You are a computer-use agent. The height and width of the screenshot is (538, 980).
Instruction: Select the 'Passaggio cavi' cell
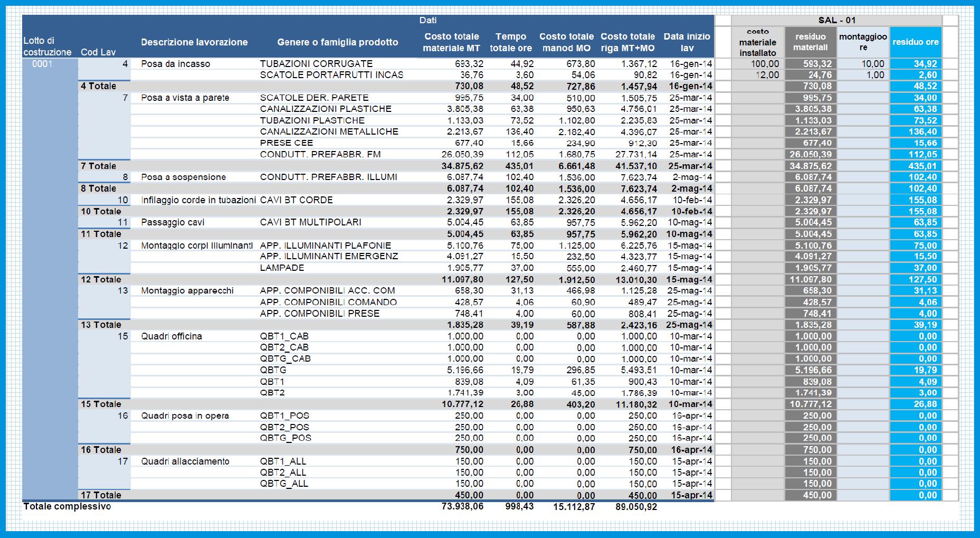pos(173,222)
